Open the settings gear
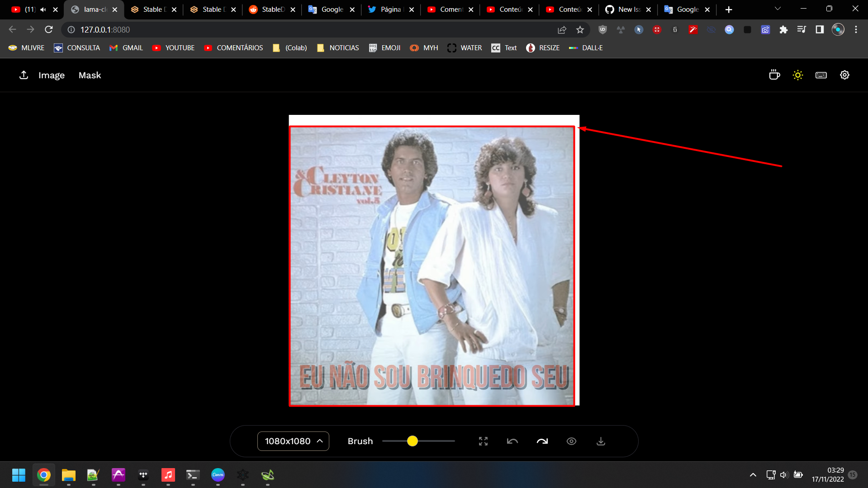The width and height of the screenshot is (868, 488). [x=844, y=75]
